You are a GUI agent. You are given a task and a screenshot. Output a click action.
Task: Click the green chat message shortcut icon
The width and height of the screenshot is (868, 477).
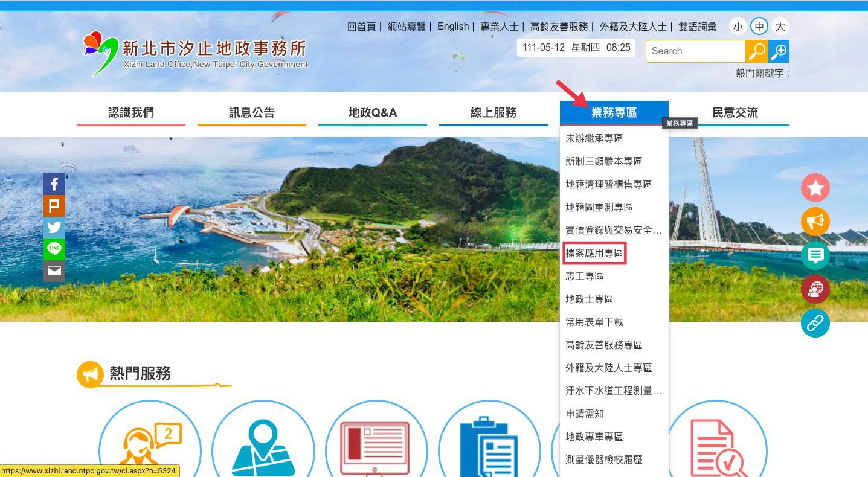coord(815,256)
